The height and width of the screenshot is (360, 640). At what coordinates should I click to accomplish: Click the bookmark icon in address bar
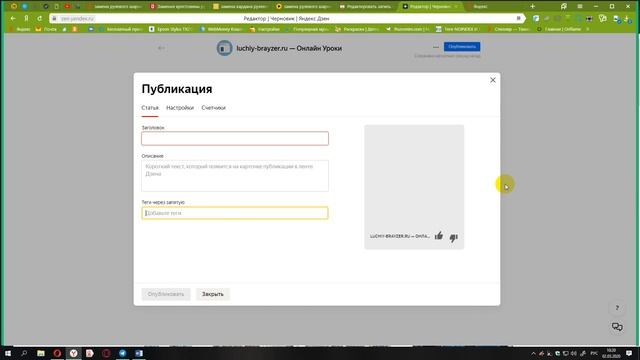tap(519, 18)
